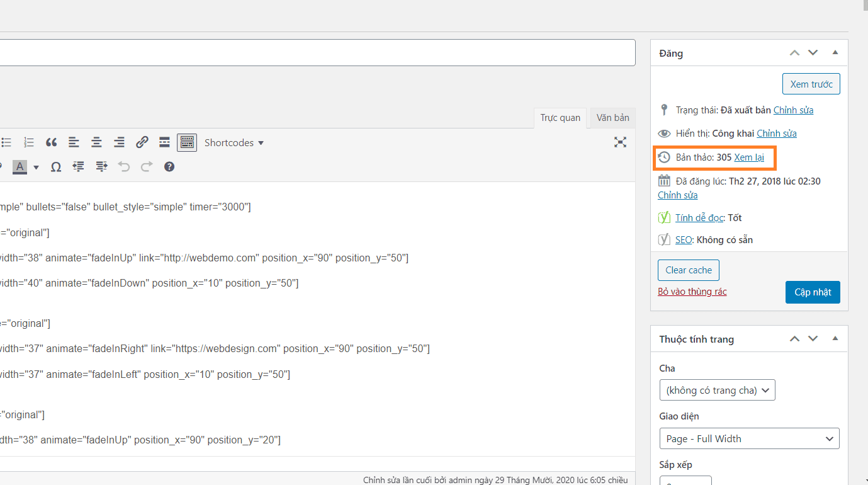868x485 pixels.
Task: Open the Shortcodes dropdown
Action: click(234, 143)
